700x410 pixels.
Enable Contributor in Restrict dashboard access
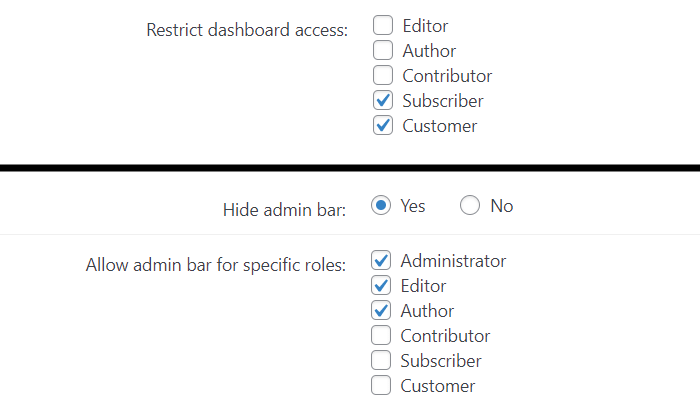pyautogui.click(x=383, y=76)
